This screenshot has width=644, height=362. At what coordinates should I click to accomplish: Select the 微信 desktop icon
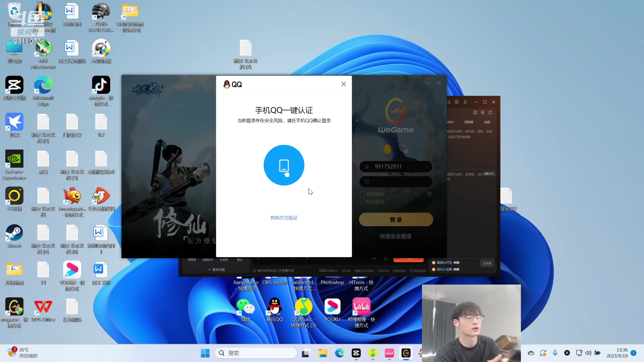point(246,310)
